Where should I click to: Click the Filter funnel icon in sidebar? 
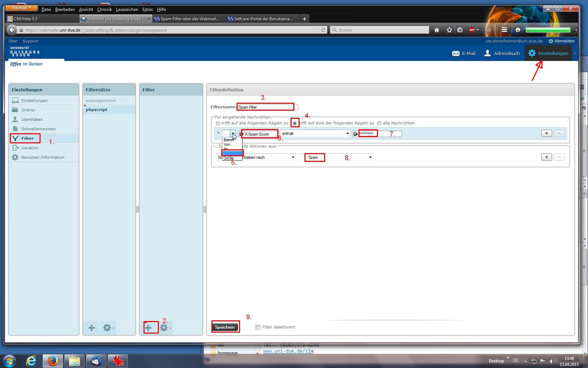pyautogui.click(x=15, y=138)
